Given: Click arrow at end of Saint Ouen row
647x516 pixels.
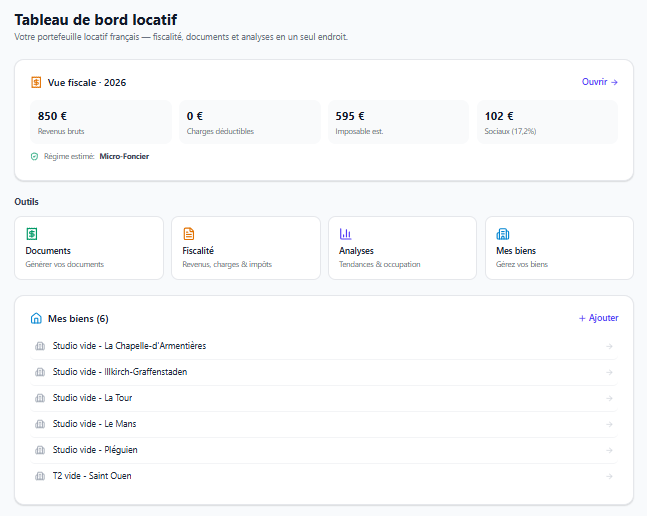Looking at the screenshot, I should (609, 476).
